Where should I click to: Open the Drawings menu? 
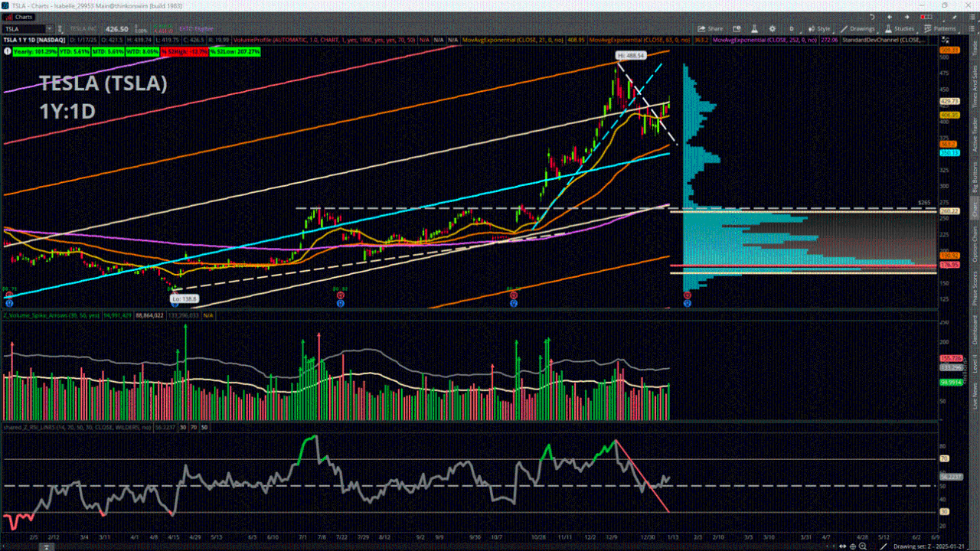[861, 28]
